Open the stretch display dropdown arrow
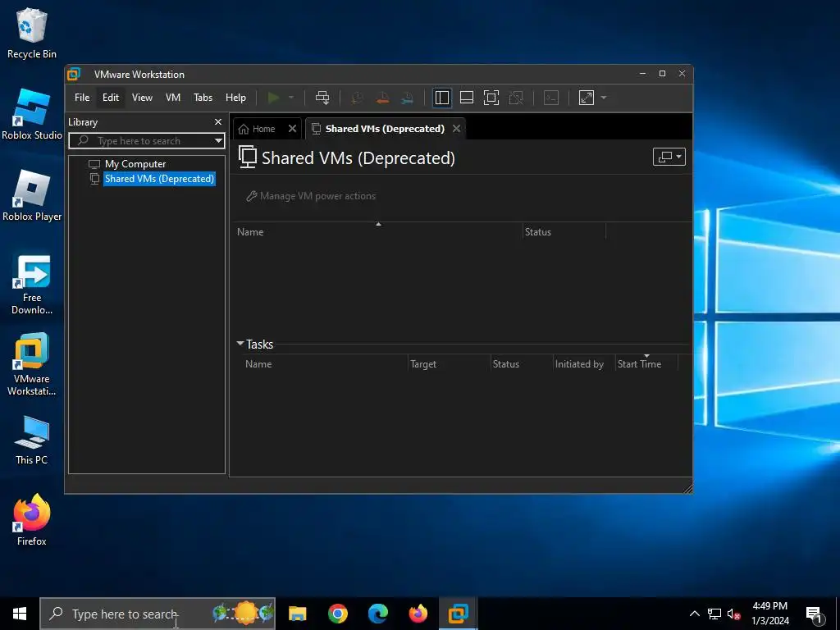The width and height of the screenshot is (840, 630). coord(604,98)
